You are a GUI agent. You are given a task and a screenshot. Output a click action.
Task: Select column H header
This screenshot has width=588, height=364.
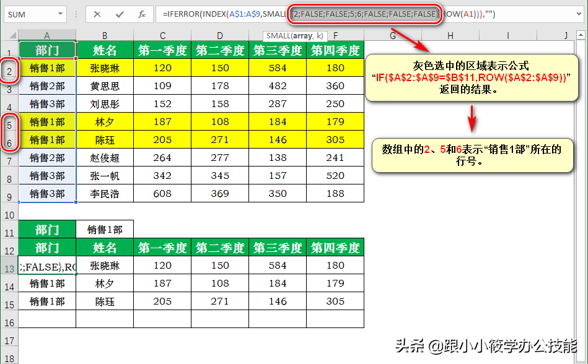(450, 35)
